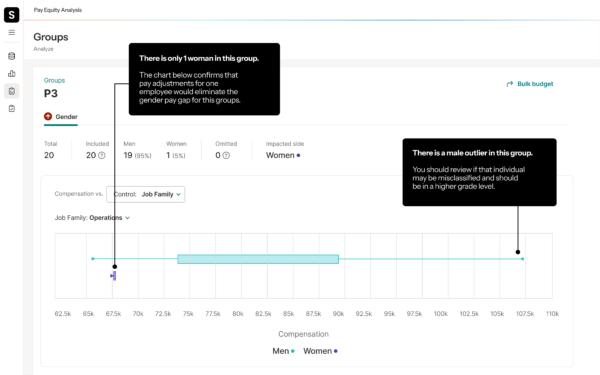Click the red arrow icon on Gender tab
The width and height of the screenshot is (600, 375).
[48, 116]
